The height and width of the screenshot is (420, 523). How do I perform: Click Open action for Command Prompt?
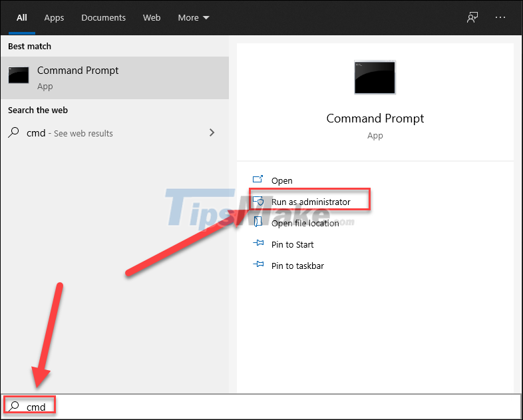coord(282,180)
